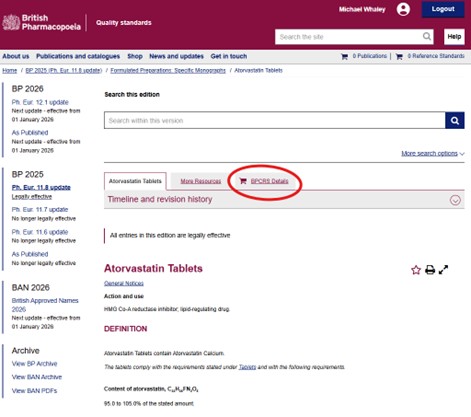Click the Quality standards header text
The image size is (471, 417).
tap(124, 23)
